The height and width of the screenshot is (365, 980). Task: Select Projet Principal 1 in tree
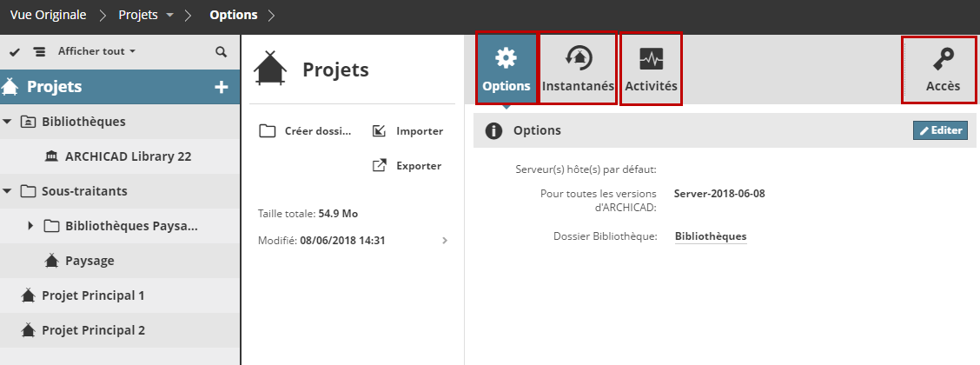(x=93, y=295)
